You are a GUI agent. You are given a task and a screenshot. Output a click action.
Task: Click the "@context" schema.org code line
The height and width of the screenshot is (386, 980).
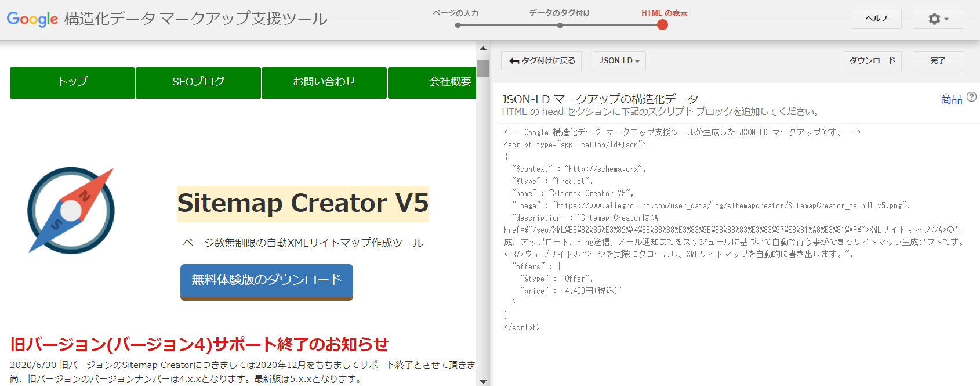tap(579, 169)
